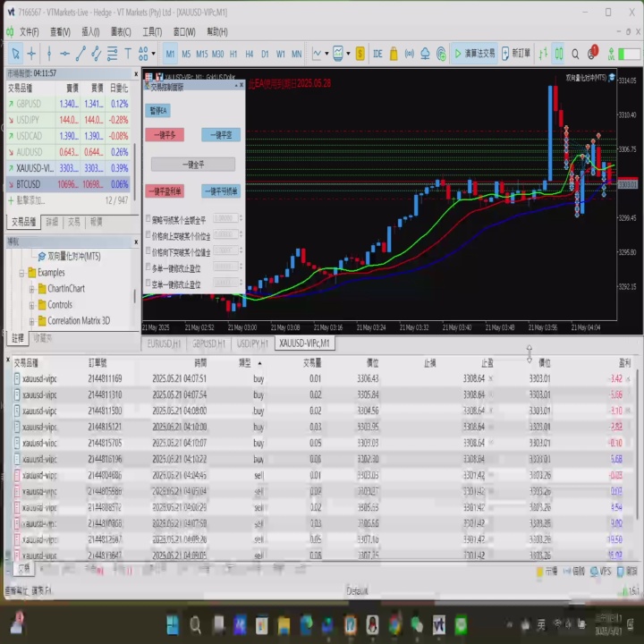Click the 演算法交易 algo trading button
This screenshot has width=644, height=644.
click(474, 54)
